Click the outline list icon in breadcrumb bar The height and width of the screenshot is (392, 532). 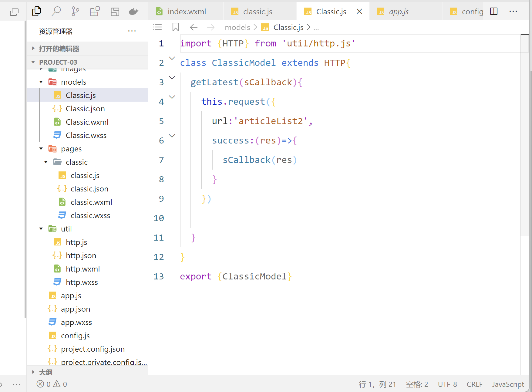point(157,27)
